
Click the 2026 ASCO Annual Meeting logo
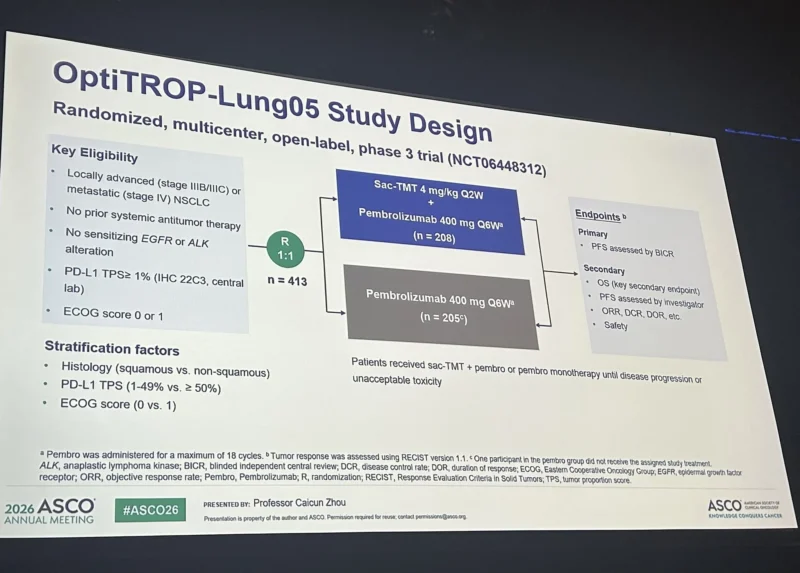(x=49, y=511)
